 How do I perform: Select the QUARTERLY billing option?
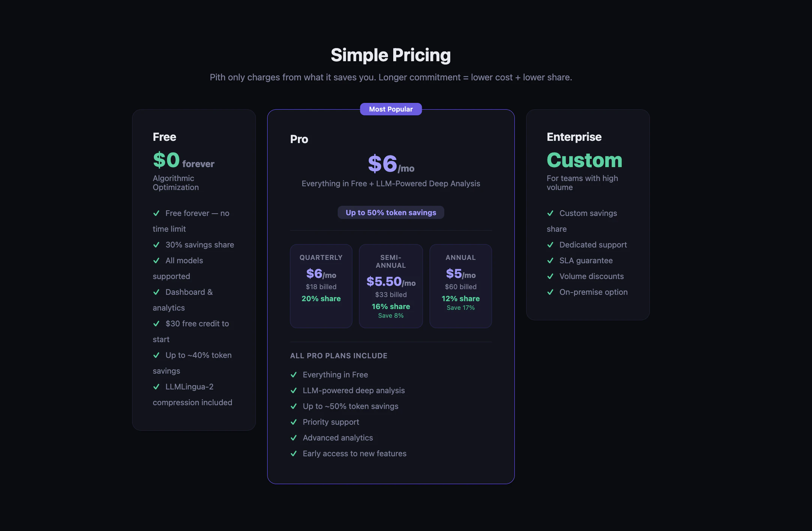click(x=321, y=286)
